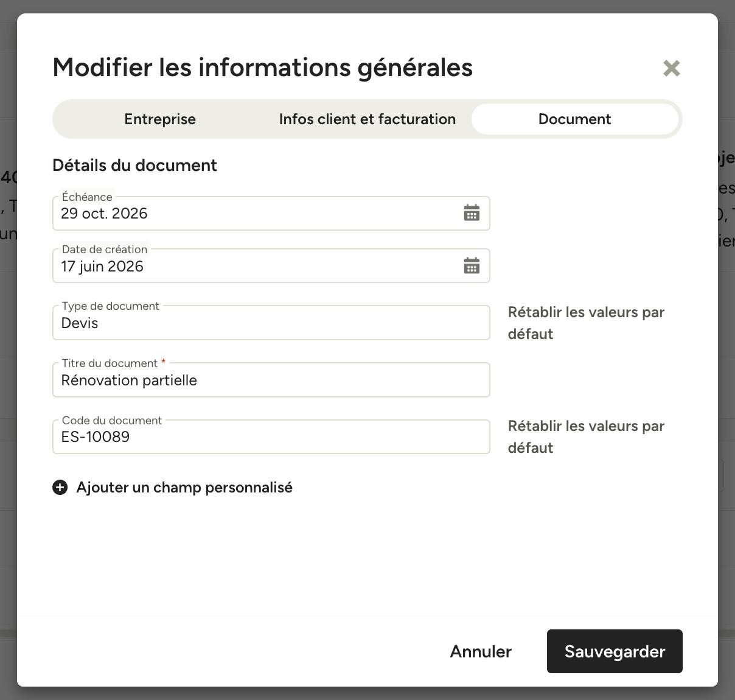Click the Ajouter un champ personnalisé text
Image resolution: width=735 pixels, height=700 pixels.
tap(184, 488)
